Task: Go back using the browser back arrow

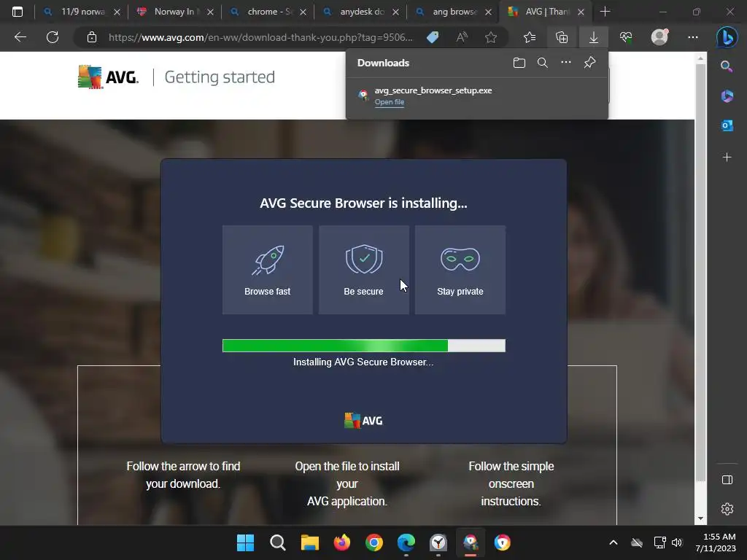Action: (20, 37)
